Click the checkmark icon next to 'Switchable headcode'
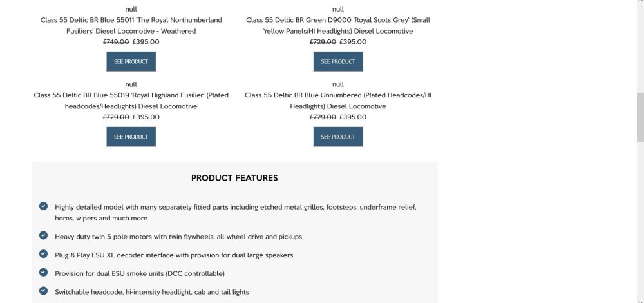 click(x=43, y=291)
